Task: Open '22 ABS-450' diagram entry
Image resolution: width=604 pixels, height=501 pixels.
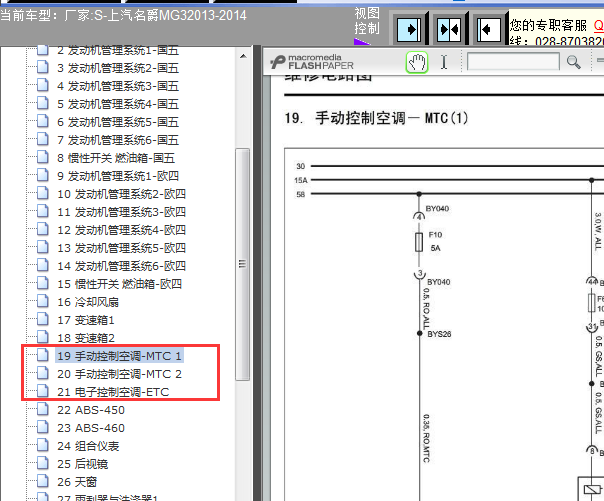Action: click(91, 410)
